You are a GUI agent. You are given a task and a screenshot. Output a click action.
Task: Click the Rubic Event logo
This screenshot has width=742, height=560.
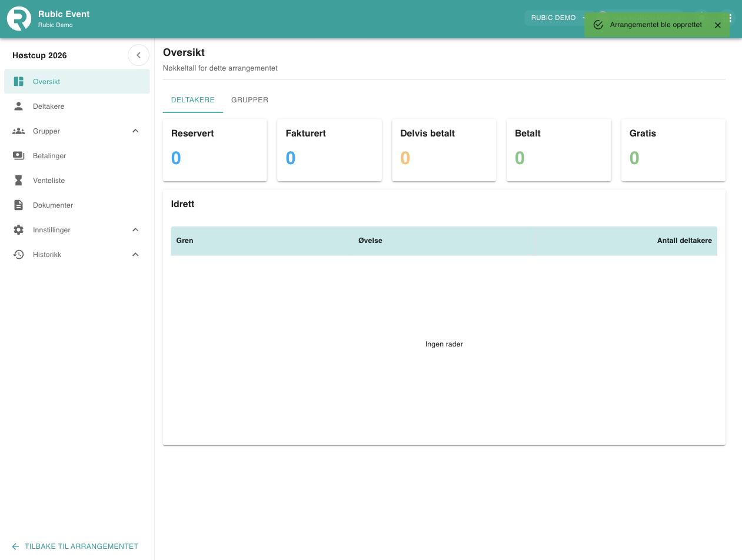tap(19, 19)
